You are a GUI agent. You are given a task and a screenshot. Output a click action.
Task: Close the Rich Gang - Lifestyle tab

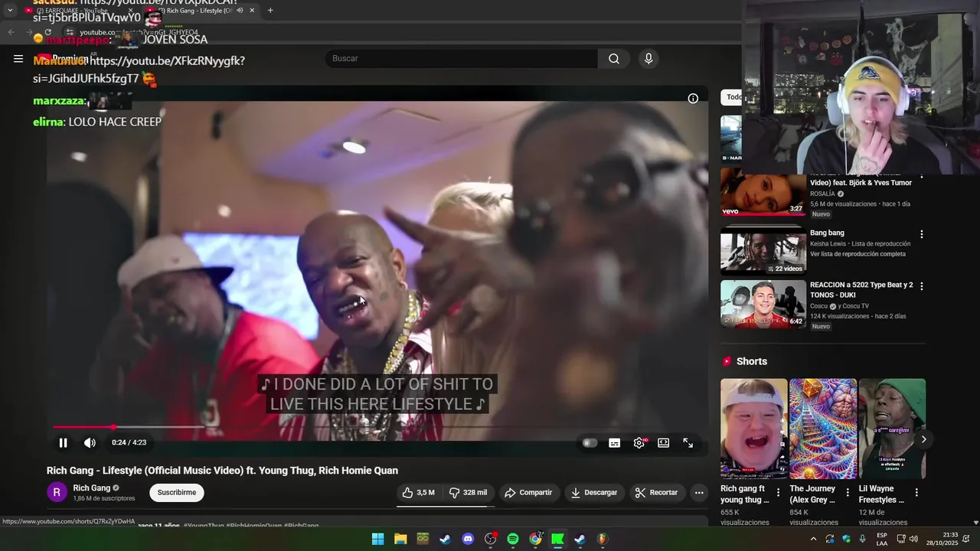pyautogui.click(x=252, y=11)
